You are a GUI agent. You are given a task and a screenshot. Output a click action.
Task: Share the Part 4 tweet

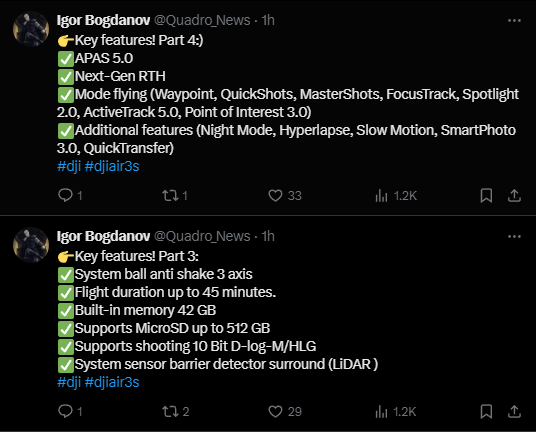[514, 195]
